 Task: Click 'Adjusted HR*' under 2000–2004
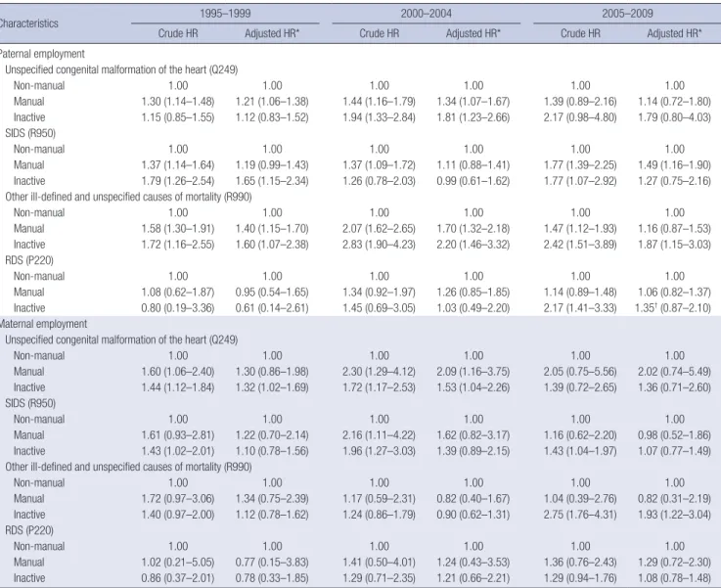coord(473,33)
